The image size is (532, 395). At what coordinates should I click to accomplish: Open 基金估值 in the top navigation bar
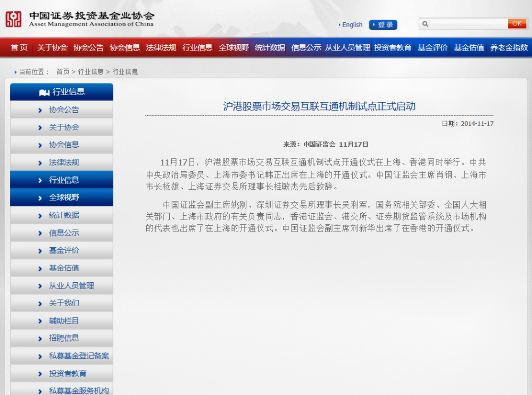tap(469, 47)
